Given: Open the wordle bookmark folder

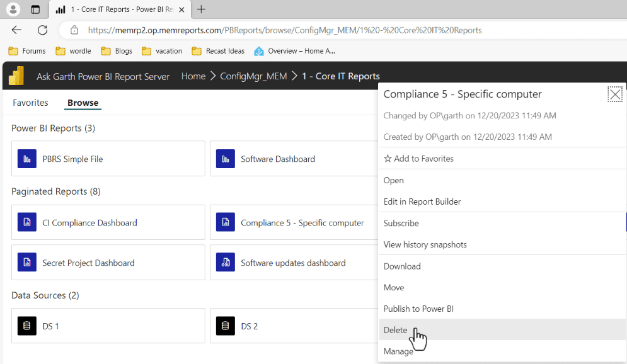Looking at the screenshot, I should point(73,51).
